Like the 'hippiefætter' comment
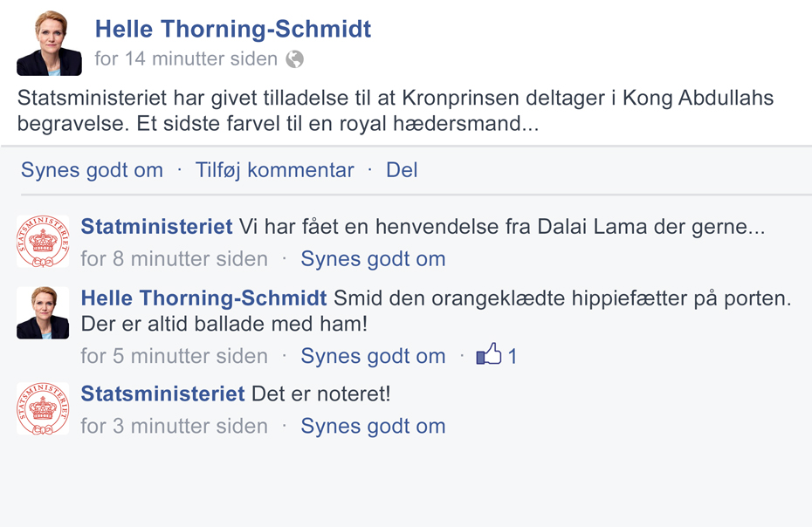Screen dimensions: 812x527 373,356
